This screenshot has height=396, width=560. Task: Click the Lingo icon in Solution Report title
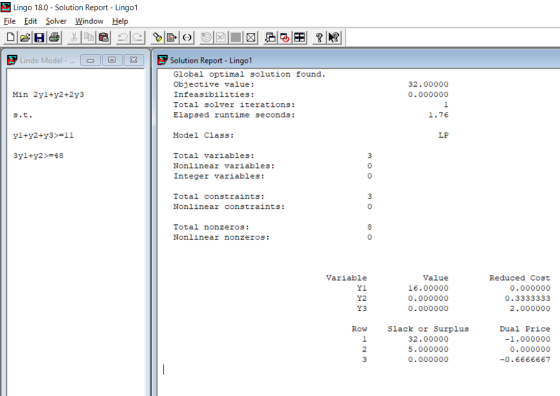point(162,60)
